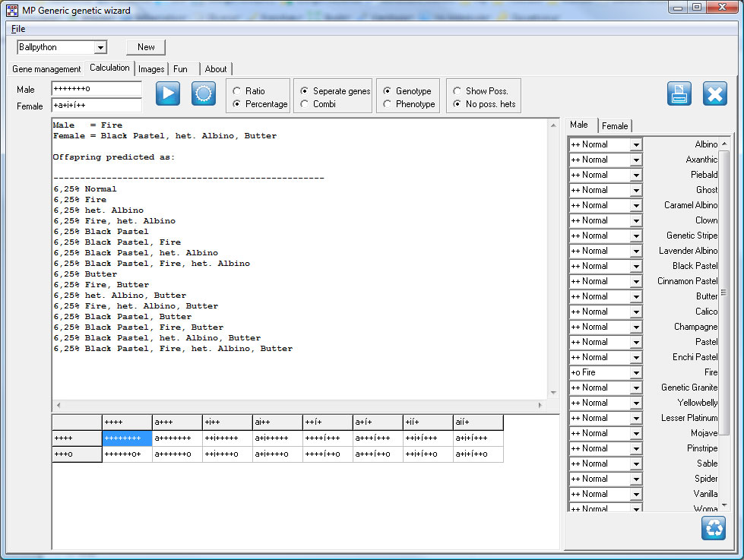Open the File menu

point(18,29)
